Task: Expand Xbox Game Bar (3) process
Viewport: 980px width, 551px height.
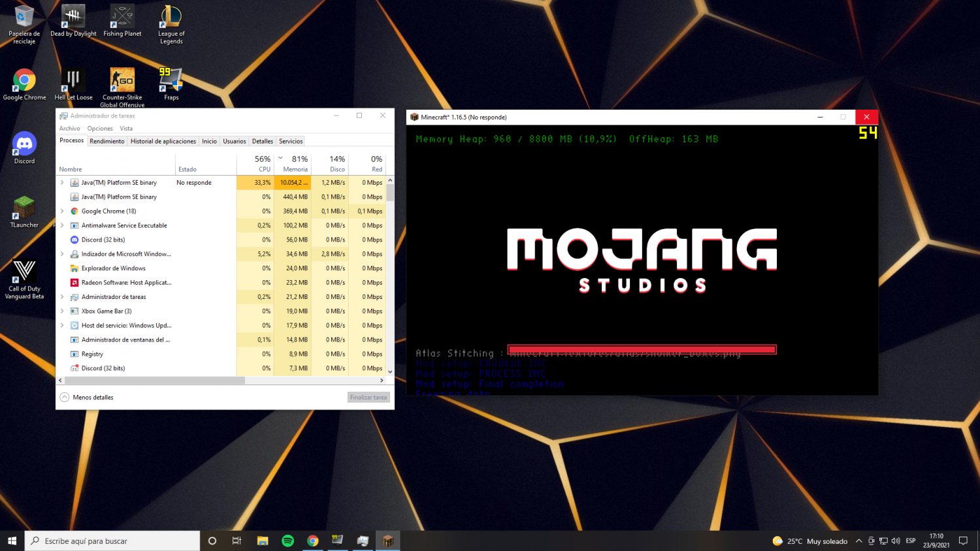Action: click(62, 311)
